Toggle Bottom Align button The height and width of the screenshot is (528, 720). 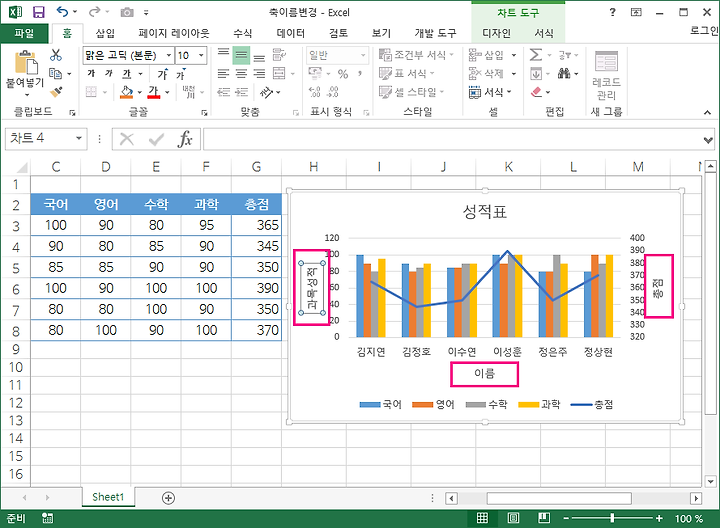coord(259,56)
